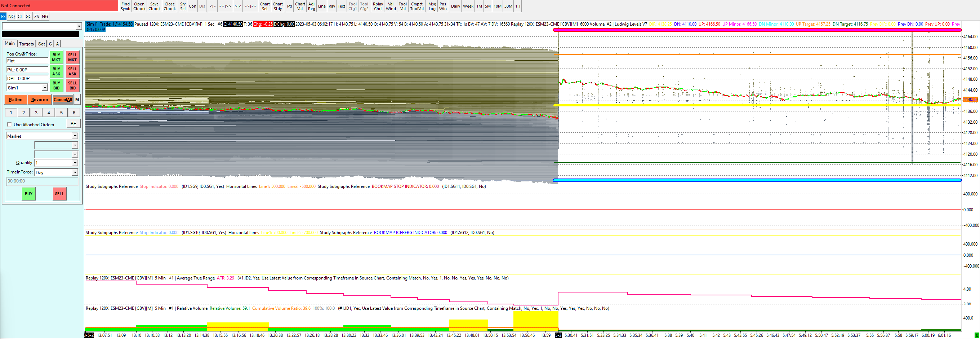The height and width of the screenshot is (339, 980).
Task: Select the Ray drawing tool
Action: click(x=332, y=6)
